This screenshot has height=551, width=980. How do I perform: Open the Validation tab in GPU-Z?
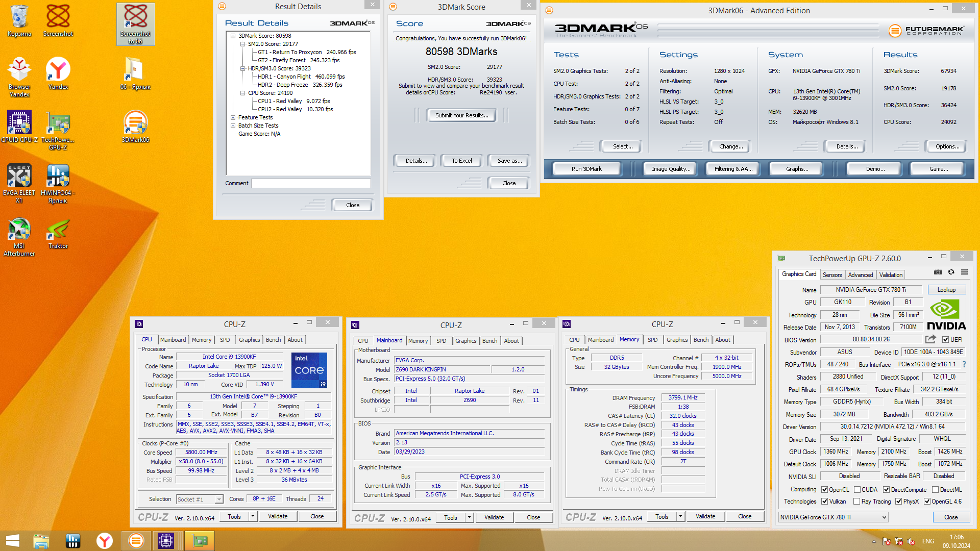click(x=891, y=275)
